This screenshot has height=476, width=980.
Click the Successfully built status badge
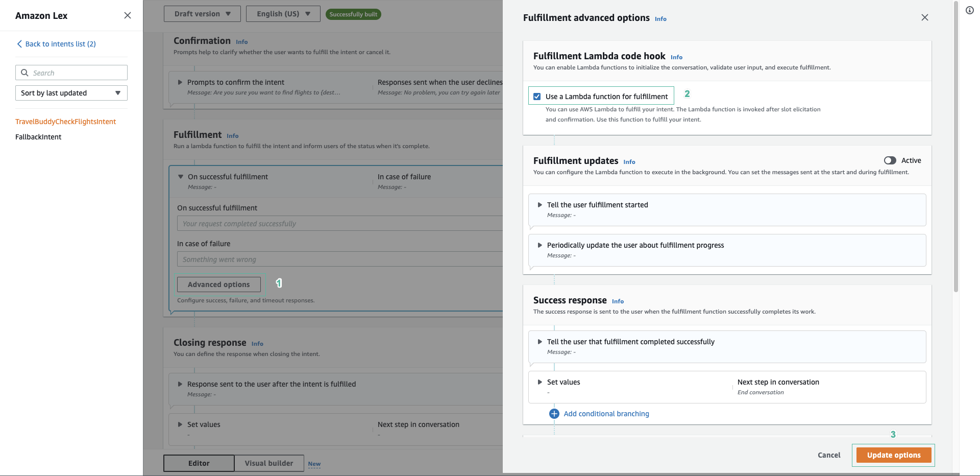(353, 14)
